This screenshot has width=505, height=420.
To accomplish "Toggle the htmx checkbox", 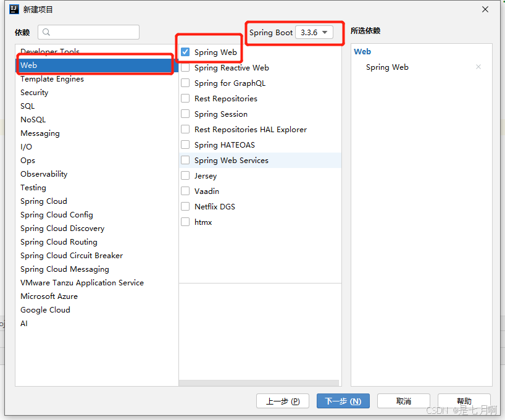I will 185,222.
